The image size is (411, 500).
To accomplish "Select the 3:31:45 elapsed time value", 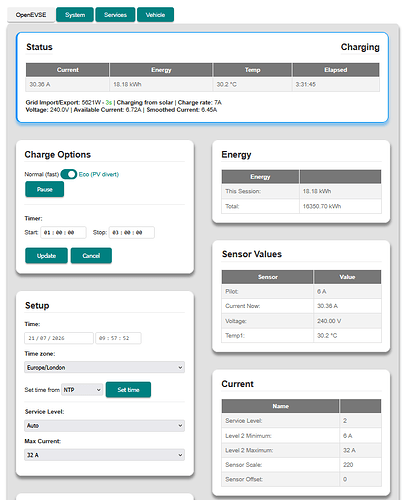I will pos(306,84).
